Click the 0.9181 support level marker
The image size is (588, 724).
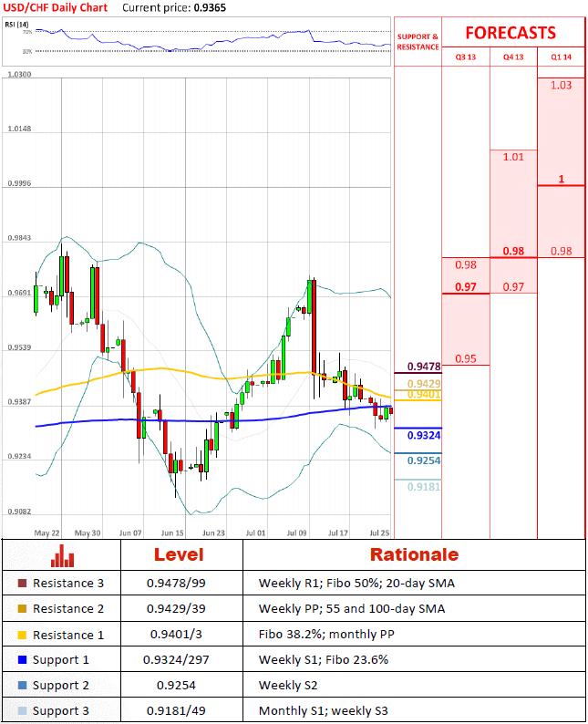[424, 486]
